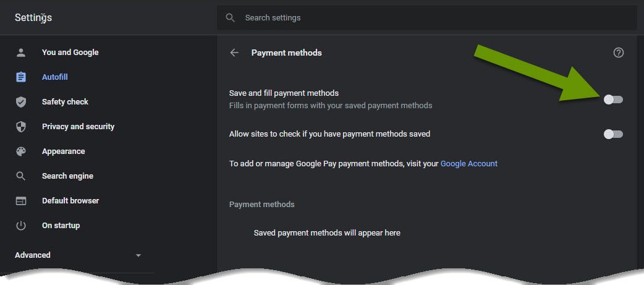Viewport: 644px width, 285px height.
Task: Open the Google Account link
Action: click(x=468, y=163)
